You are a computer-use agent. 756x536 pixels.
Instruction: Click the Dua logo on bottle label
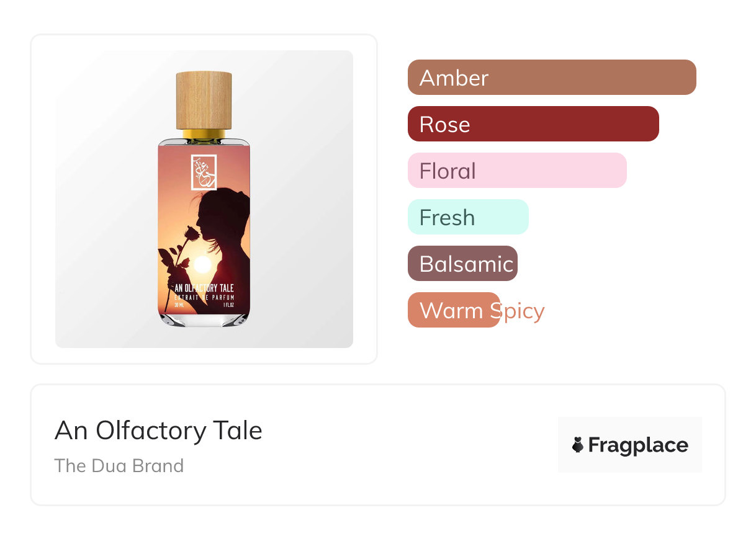pyautogui.click(x=204, y=172)
